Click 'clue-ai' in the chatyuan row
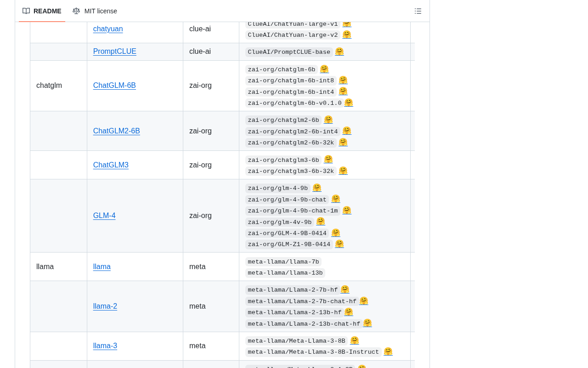Image resolution: width=588 pixels, height=368 pixels. pyautogui.click(x=200, y=29)
